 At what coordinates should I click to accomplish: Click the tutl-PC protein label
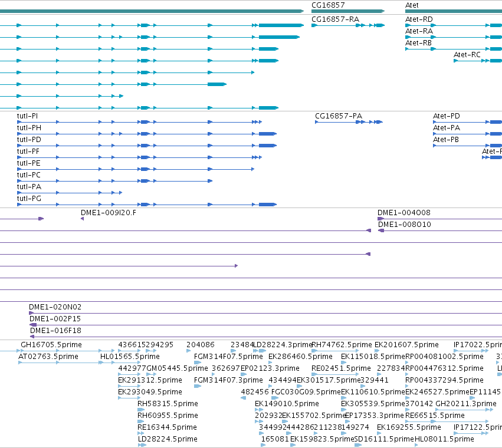pos(29,175)
